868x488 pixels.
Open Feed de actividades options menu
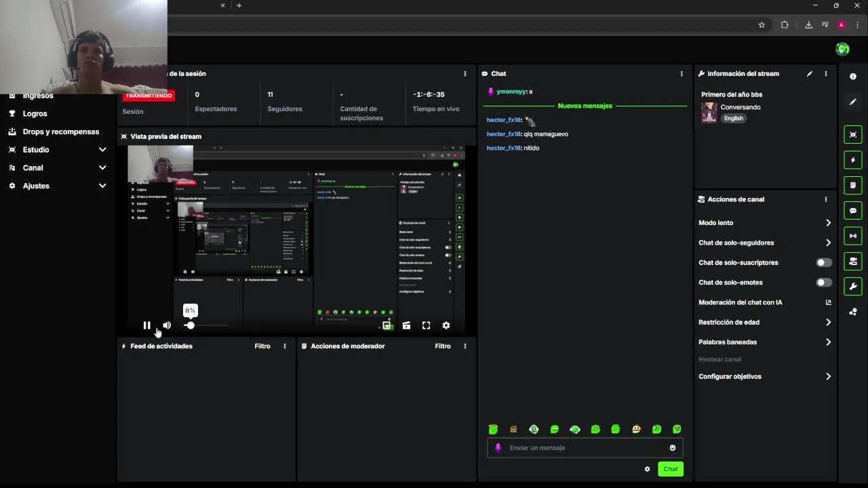[x=285, y=346]
